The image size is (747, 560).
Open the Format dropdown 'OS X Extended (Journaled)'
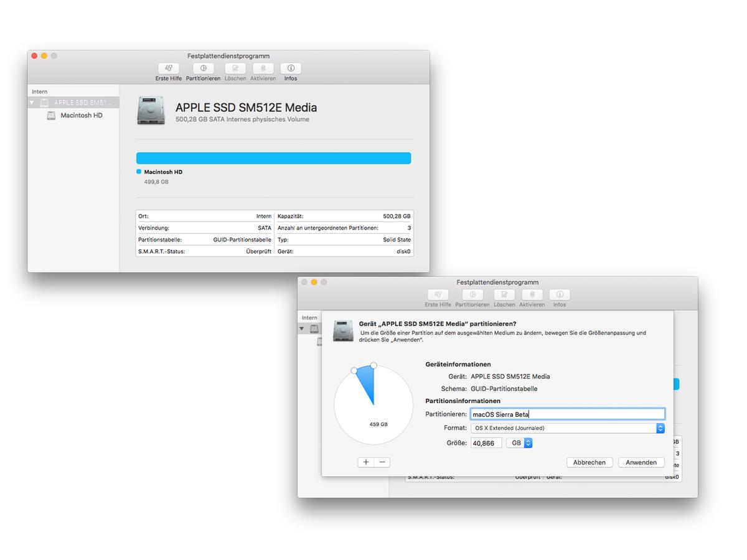click(x=568, y=428)
